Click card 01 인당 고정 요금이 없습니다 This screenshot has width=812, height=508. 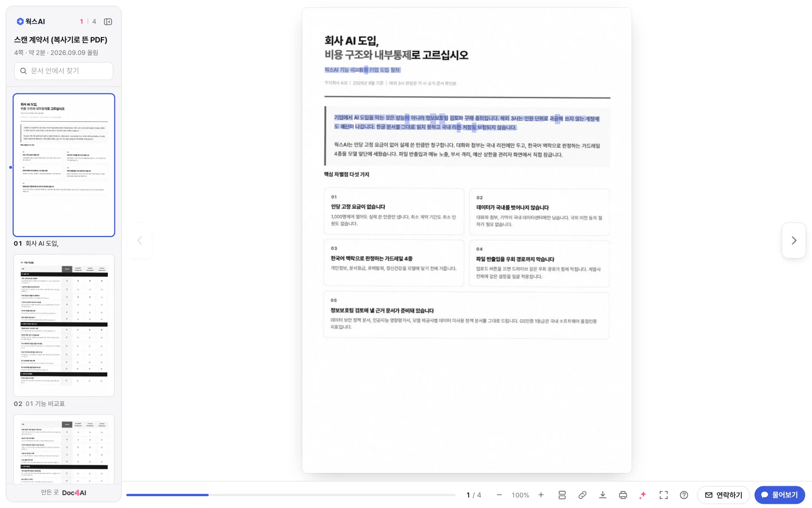tap(394, 211)
